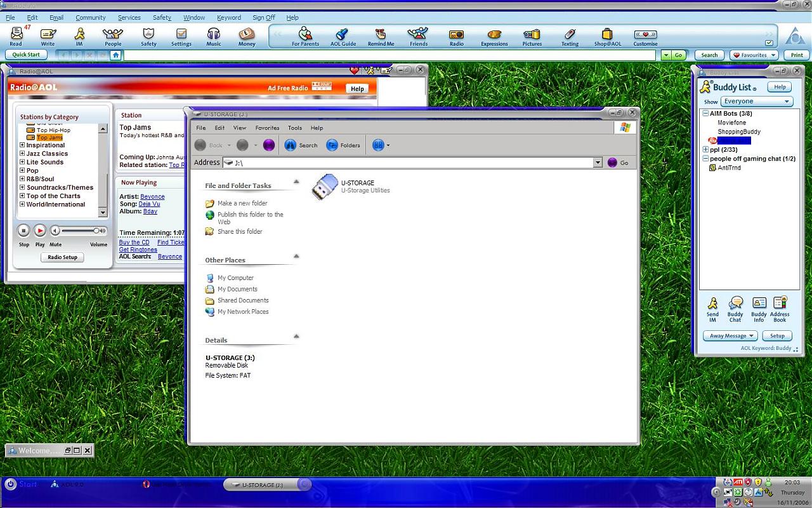Open Address Book icon in Buddy List

[780, 309]
